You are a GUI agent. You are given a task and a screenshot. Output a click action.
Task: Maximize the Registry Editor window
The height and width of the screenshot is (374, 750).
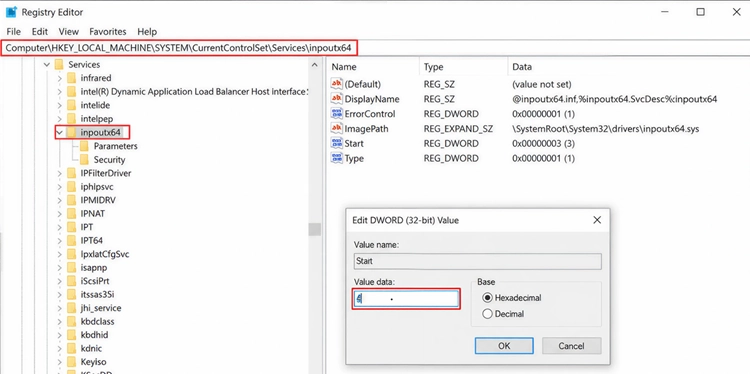(x=700, y=12)
